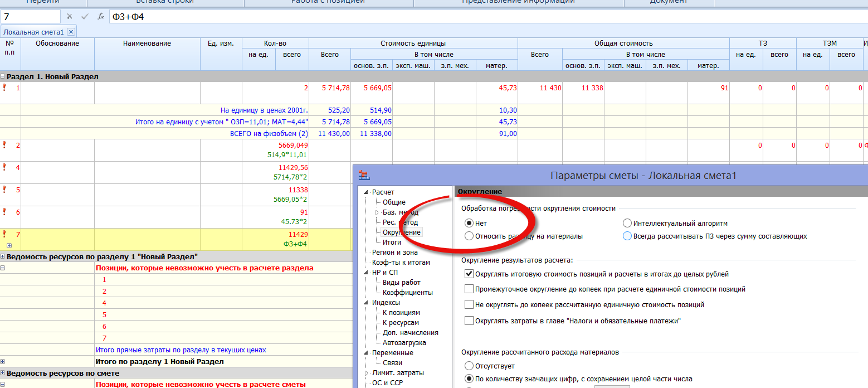The height and width of the screenshot is (388, 868).
Task: Select the Интеллектуальный алгоритм radio option
Action: pos(627,224)
